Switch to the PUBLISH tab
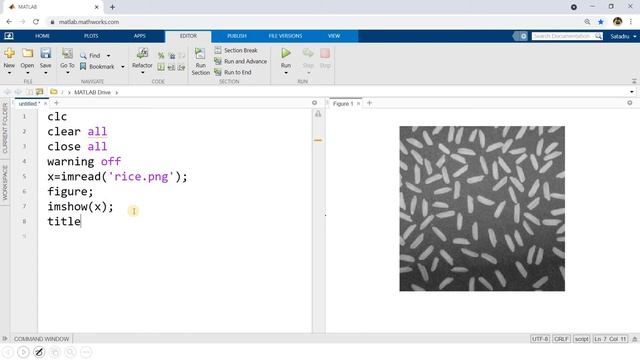This screenshot has height=360, width=640. [237, 36]
